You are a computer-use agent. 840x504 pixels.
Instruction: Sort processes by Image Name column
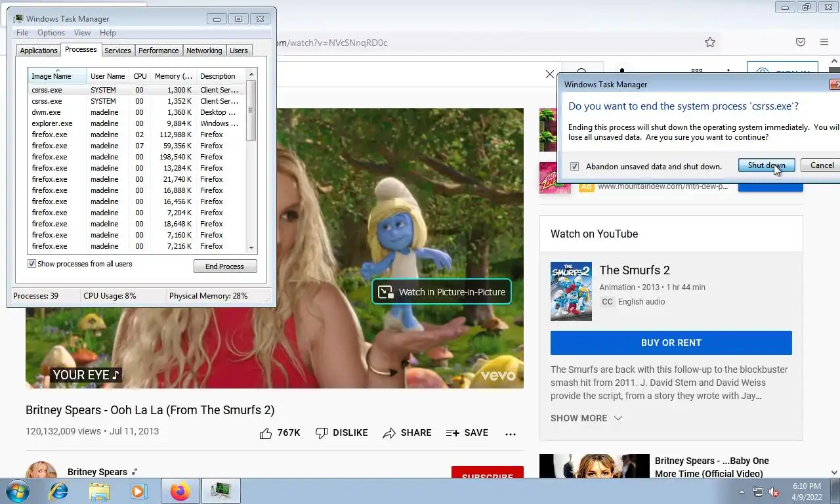click(57, 76)
